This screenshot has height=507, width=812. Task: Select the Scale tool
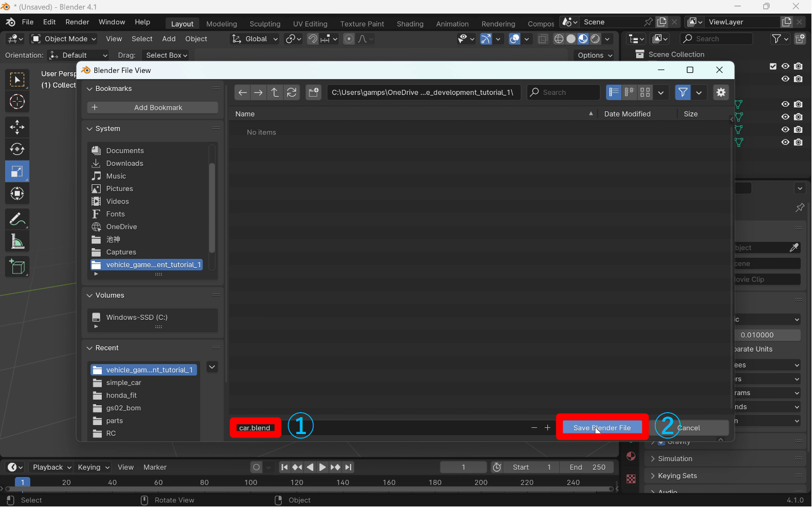(17, 171)
